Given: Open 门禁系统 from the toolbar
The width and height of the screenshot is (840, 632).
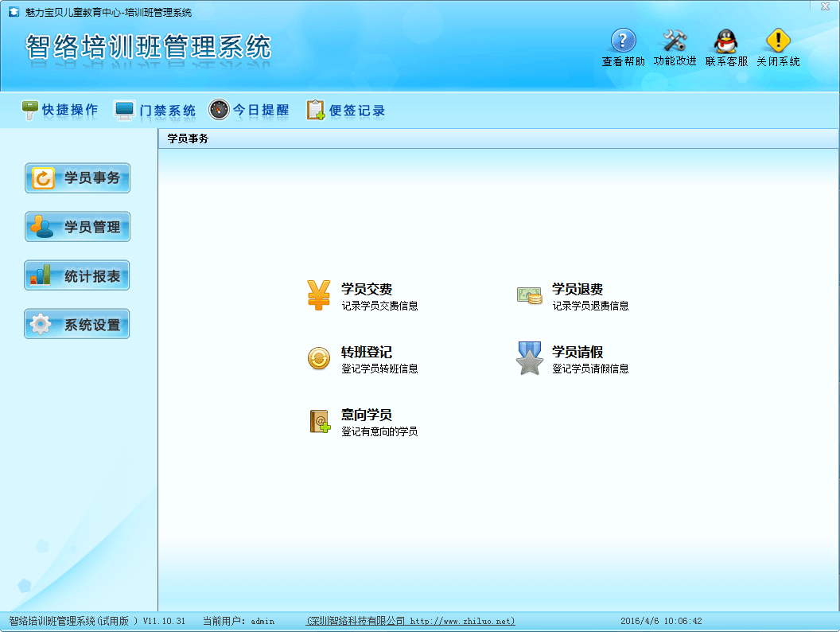Looking at the screenshot, I should (x=155, y=111).
